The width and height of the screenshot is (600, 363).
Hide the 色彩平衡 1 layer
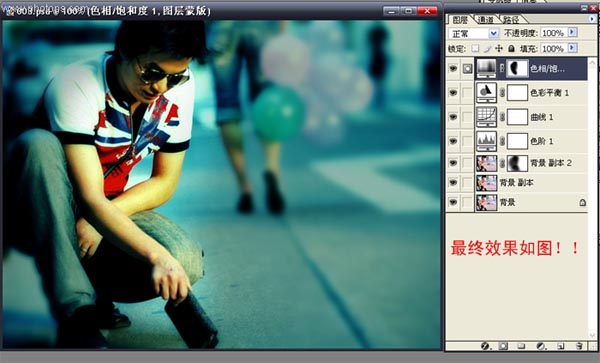(x=453, y=93)
